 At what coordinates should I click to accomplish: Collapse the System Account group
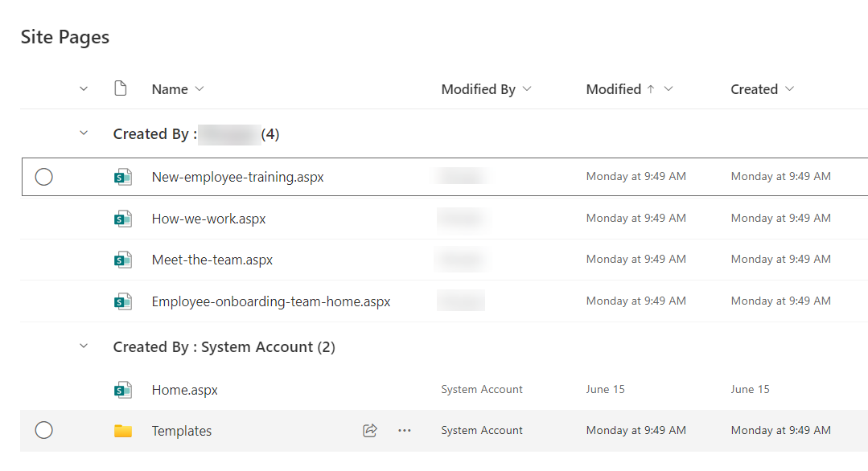coord(84,346)
